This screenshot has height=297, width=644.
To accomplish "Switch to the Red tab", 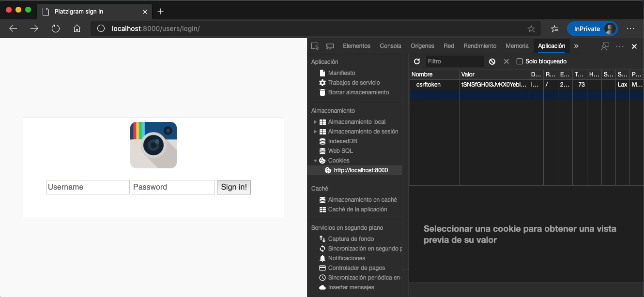I will pyautogui.click(x=449, y=46).
